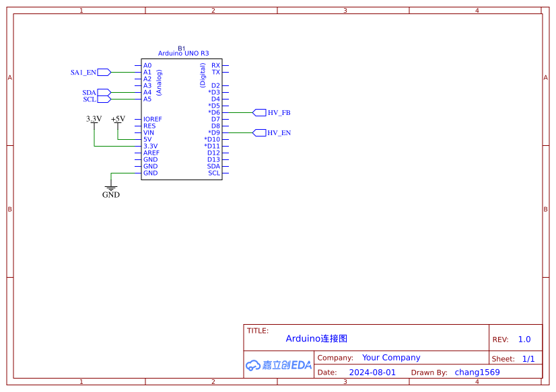Select the HV_EN net port symbol

259,132
